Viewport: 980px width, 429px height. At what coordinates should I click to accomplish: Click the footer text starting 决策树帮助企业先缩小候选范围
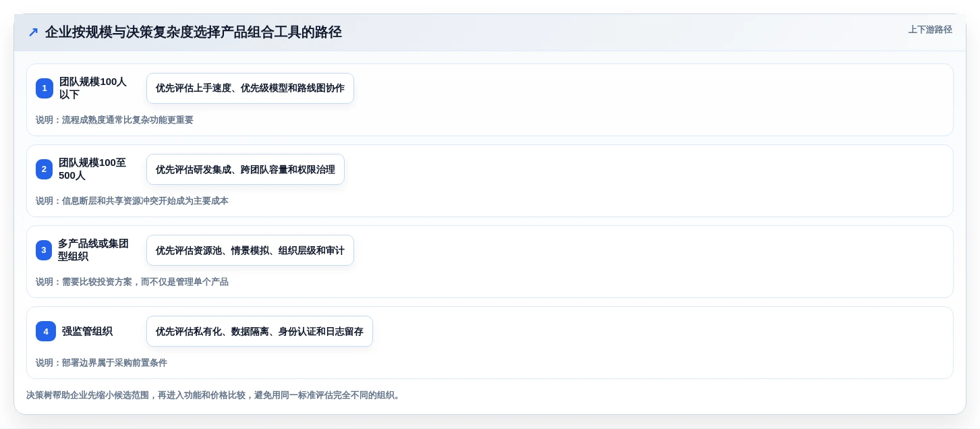(214, 395)
